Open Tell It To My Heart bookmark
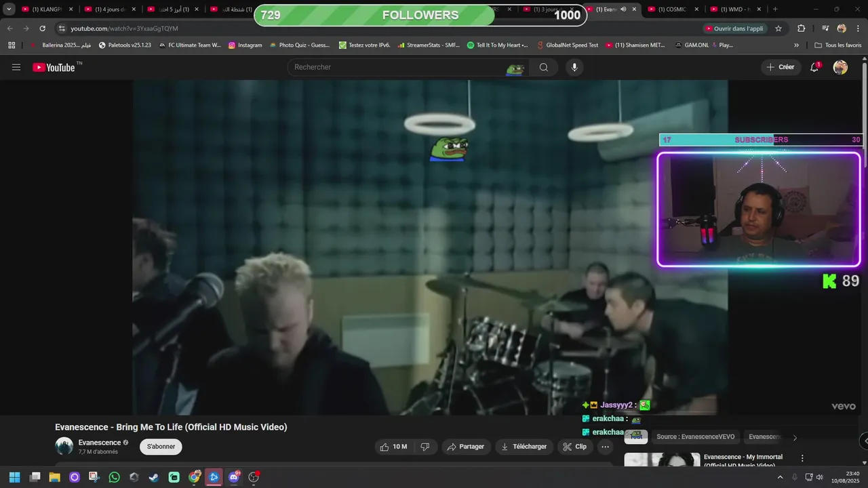Screen dimensions: 868x488 (x=498, y=45)
